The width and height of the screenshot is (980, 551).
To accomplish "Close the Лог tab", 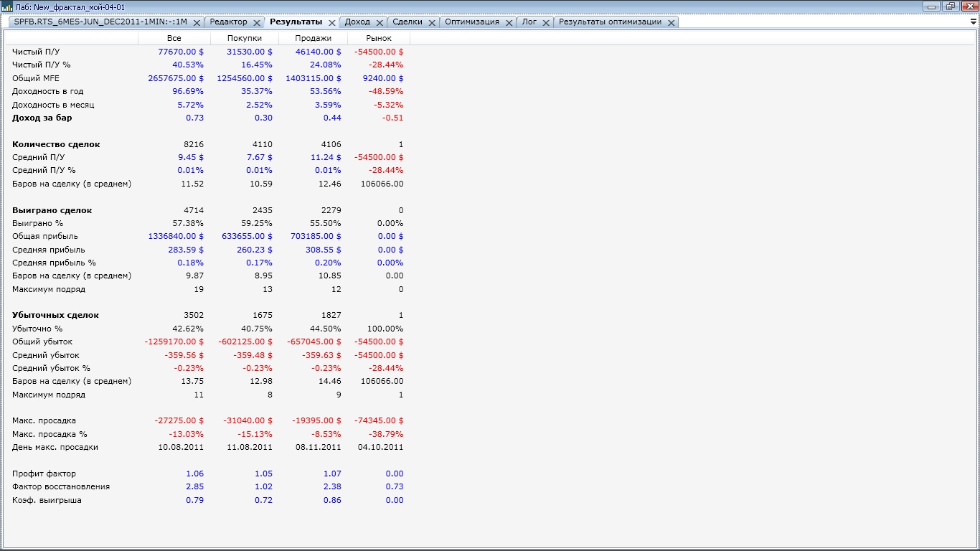I will click(x=546, y=23).
